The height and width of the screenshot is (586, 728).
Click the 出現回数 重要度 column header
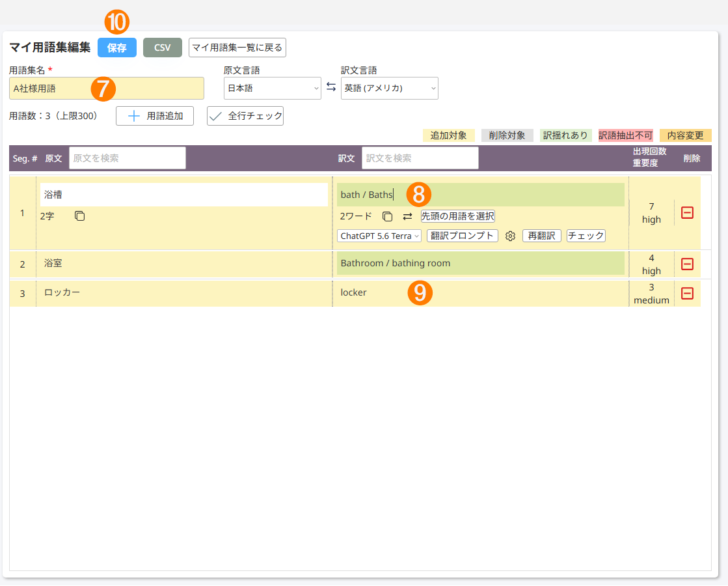point(649,157)
